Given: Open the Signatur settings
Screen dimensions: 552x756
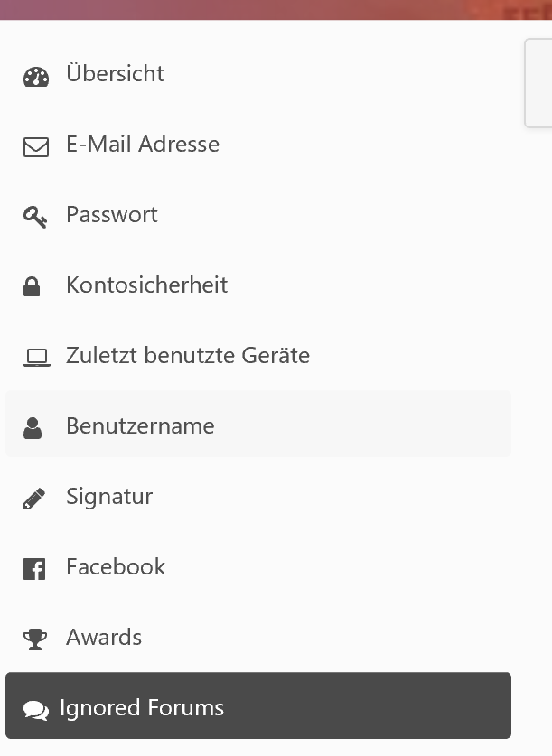Looking at the screenshot, I should 109,497.
